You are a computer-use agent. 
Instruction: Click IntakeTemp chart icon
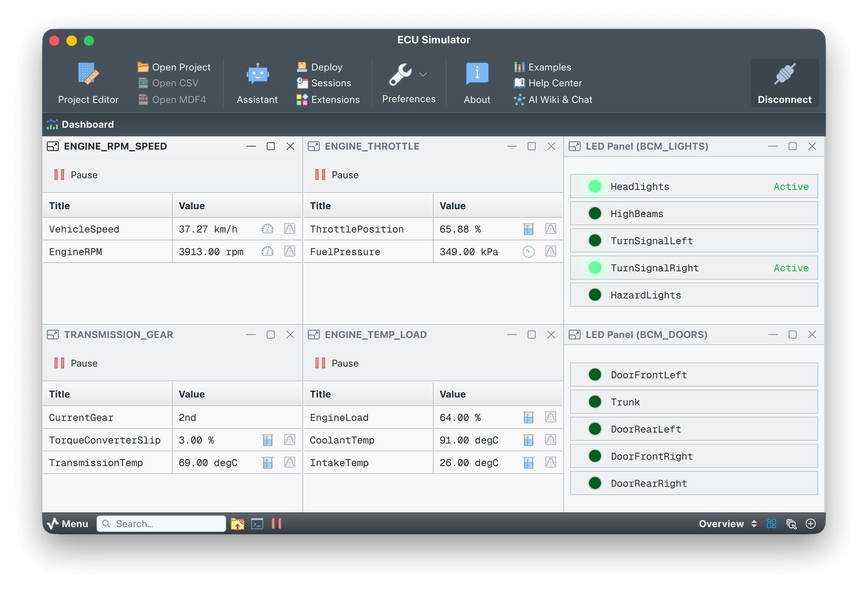(551, 462)
